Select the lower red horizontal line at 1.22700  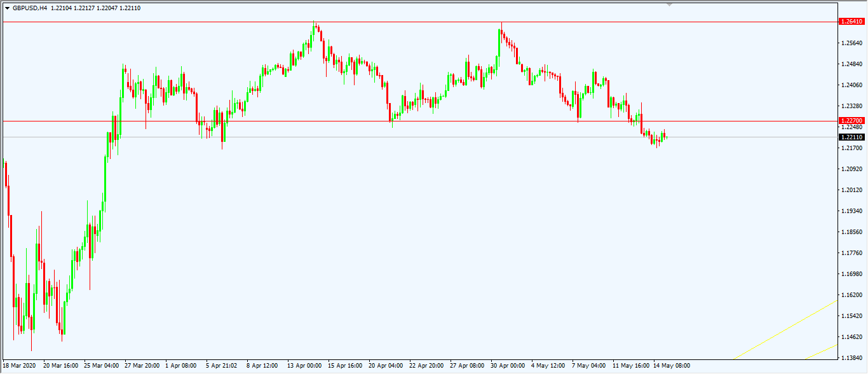point(419,121)
